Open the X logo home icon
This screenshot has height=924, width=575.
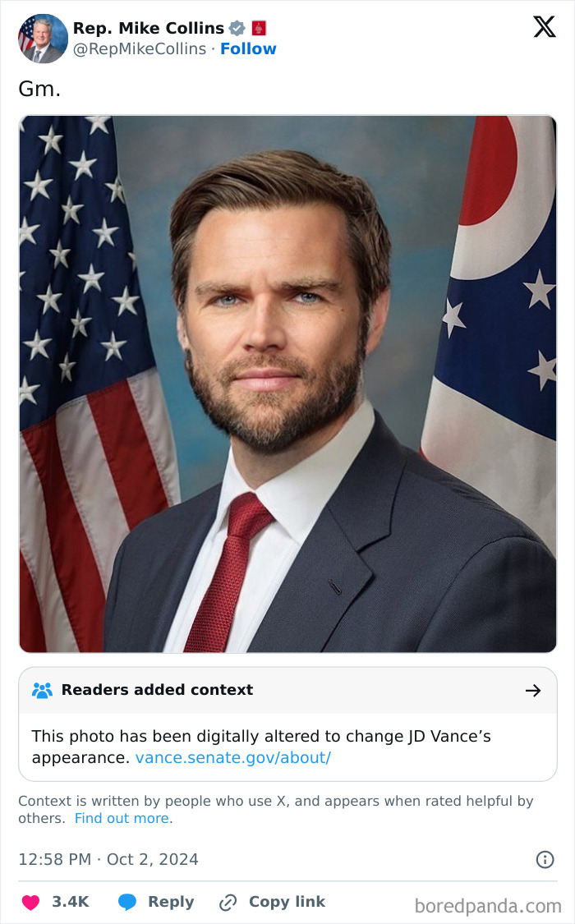click(x=544, y=26)
